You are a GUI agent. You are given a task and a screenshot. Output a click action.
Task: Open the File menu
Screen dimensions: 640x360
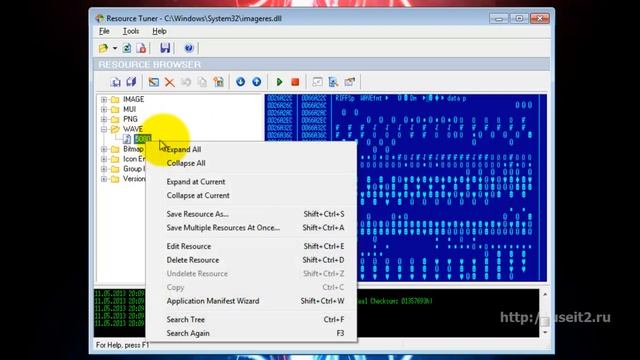(x=104, y=31)
